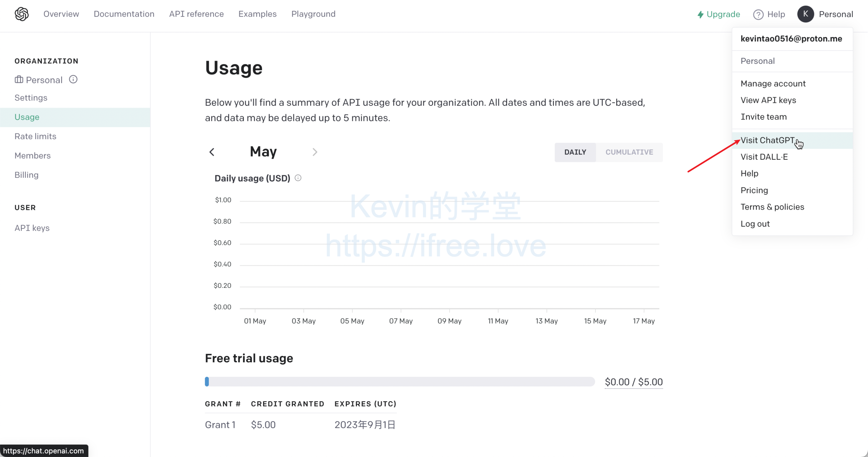This screenshot has width=868, height=457.
Task: Click the May month heading
Action: tap(263, 152)
